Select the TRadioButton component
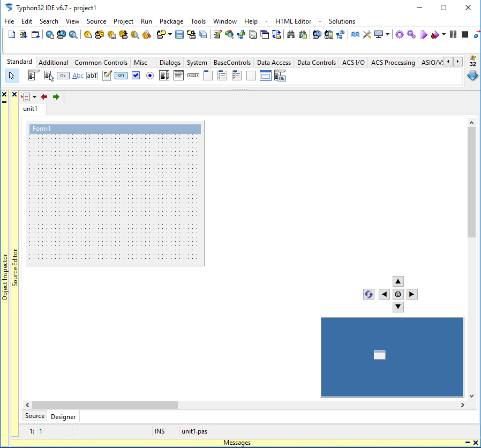Image resolution: width=481 pixels, height=448 pixels. (x=149, y=76)
